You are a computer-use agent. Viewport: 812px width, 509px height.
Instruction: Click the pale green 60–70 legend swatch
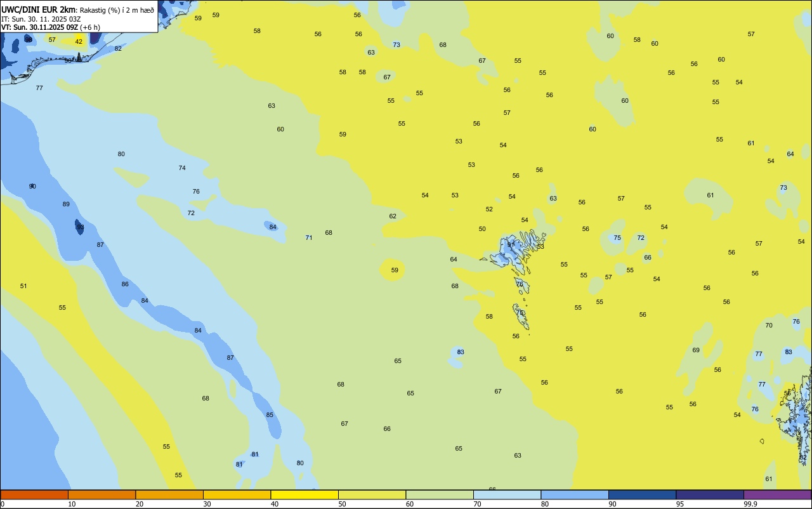click(x=440, y=494)
